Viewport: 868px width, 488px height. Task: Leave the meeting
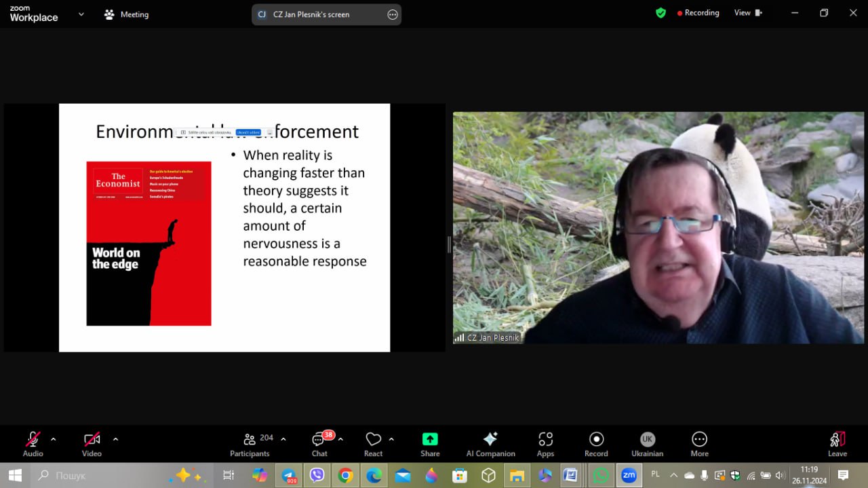837,443
